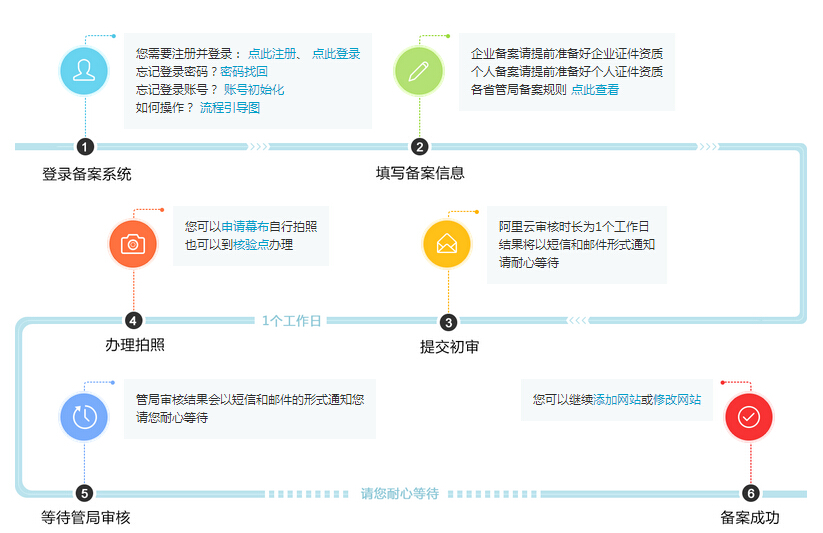Click text 管局审核结果会以短信和邮件的形式通知您
The height and width of the screenshot is (533, 823).
pyautogui.click(x=250, y=400)
